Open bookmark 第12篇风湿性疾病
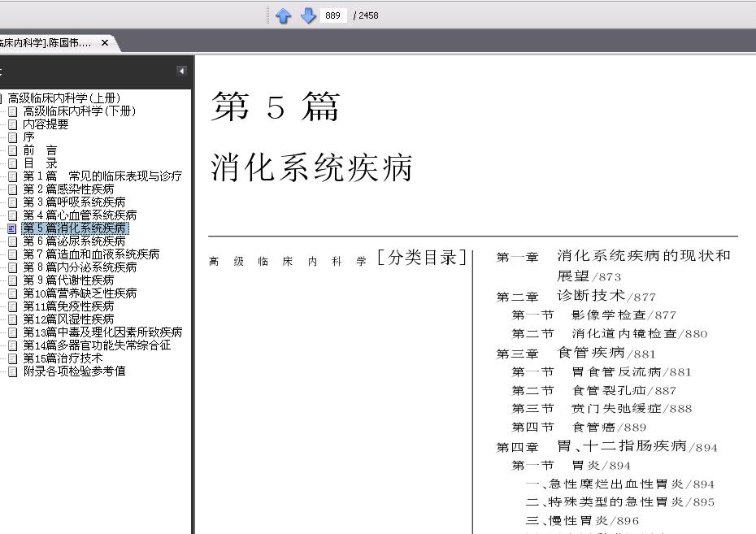Viewport: 756px width, 534px height. 68,319
